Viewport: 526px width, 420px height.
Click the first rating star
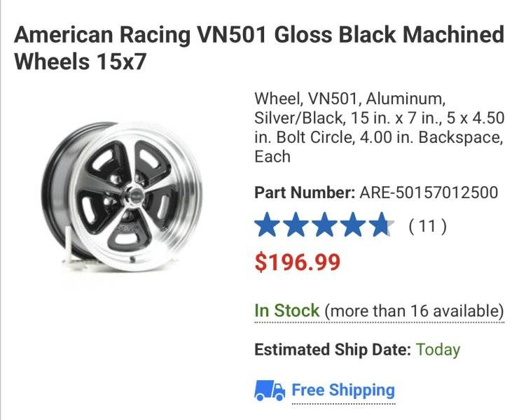pos(268,227)
